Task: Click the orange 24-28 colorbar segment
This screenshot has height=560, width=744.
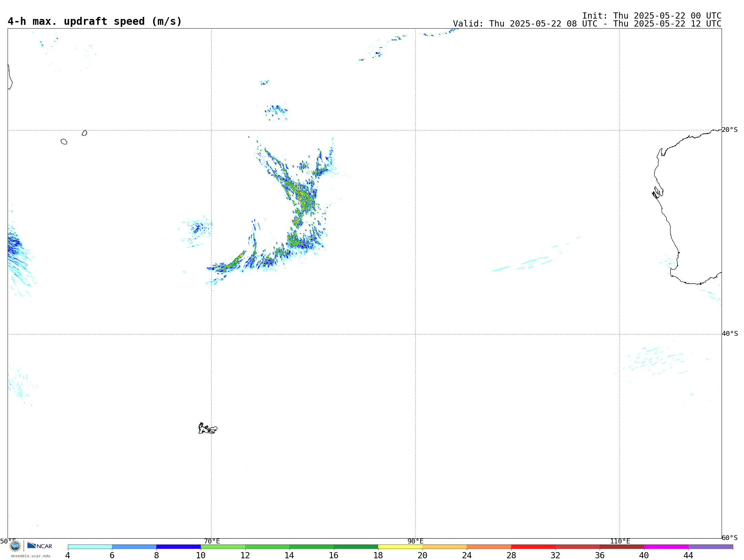Action: point(489,547)
